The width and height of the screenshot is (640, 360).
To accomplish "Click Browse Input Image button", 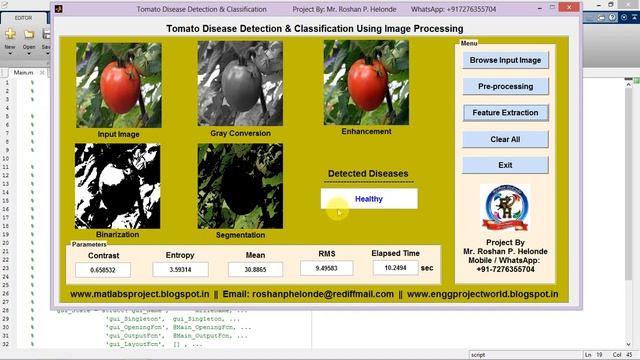I will coord(505,60).
